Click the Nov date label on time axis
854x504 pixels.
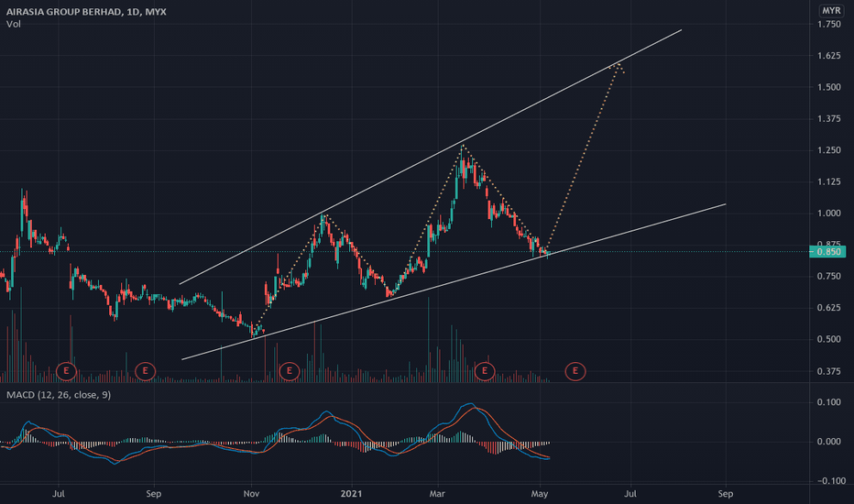(x=251, y=494)
